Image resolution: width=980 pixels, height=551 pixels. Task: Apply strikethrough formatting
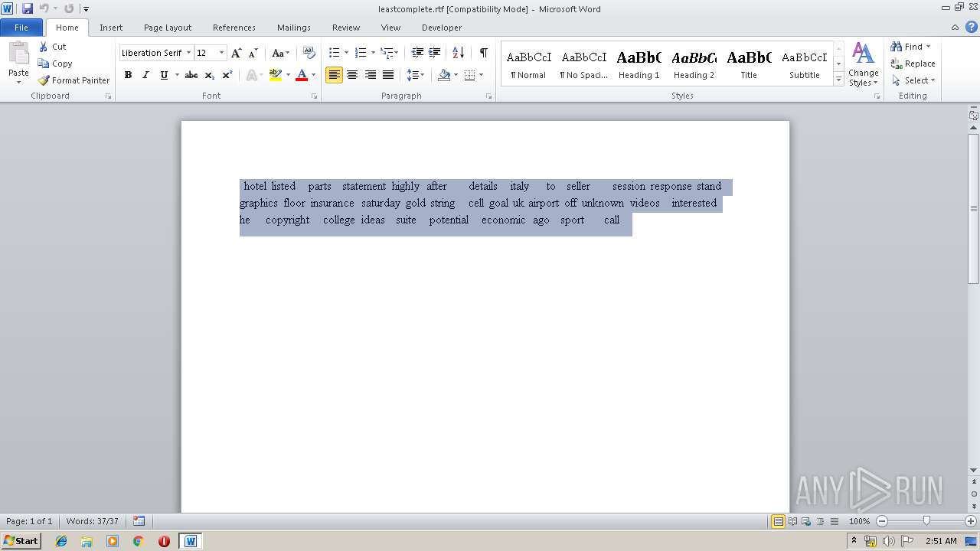coord(191,75)
